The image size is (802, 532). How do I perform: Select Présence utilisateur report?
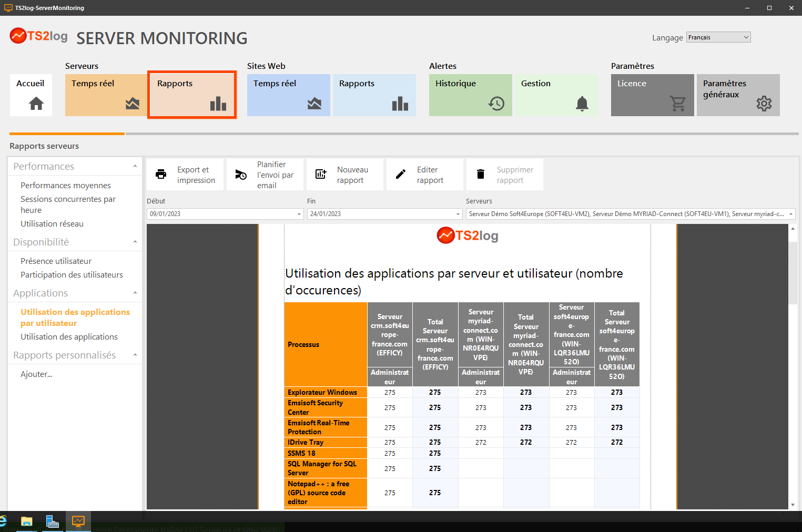[x=56, y=261]
